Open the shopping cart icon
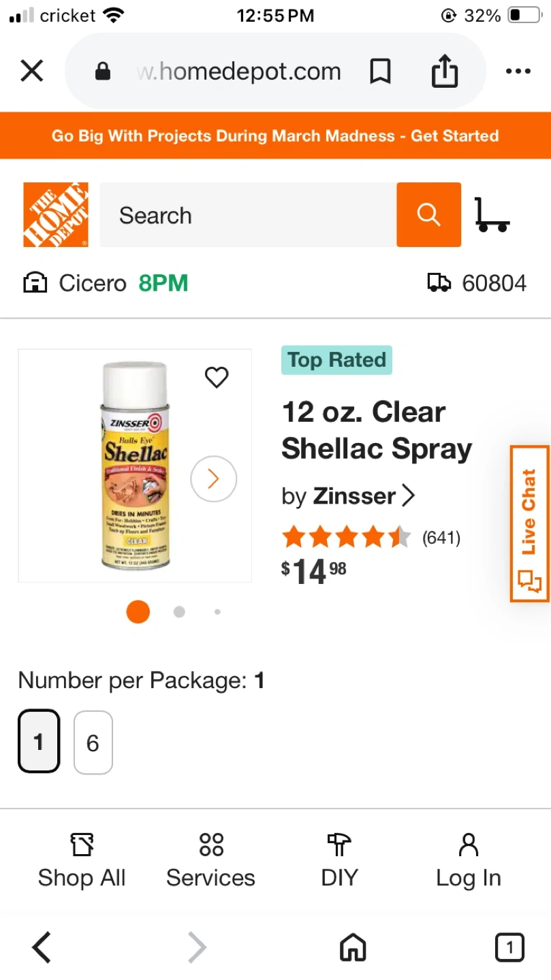The height and width of the screenshot is (980, 551). pos(492,215)
